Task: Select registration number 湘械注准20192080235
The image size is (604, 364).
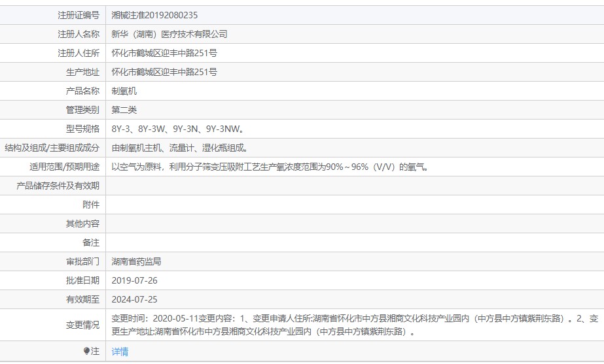Action: (154, 16)
